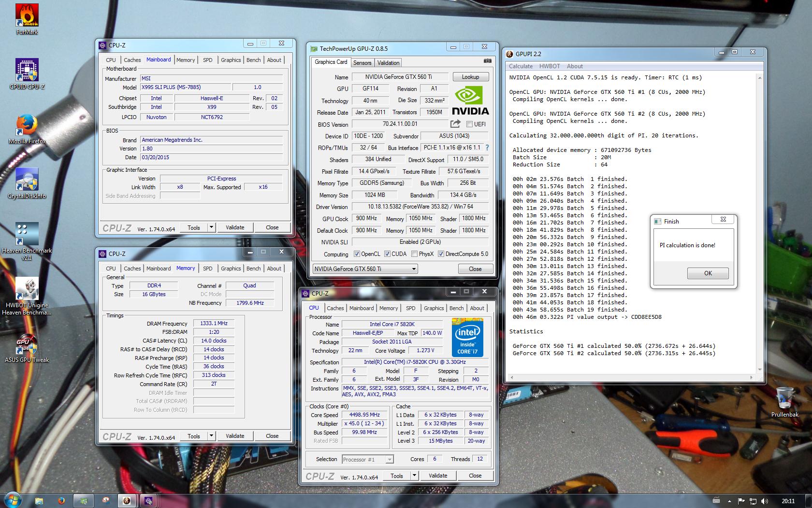Viewport: 812px width, 508px height.
Task: Click Close button in GPU-Z
Action: point(475,269)
